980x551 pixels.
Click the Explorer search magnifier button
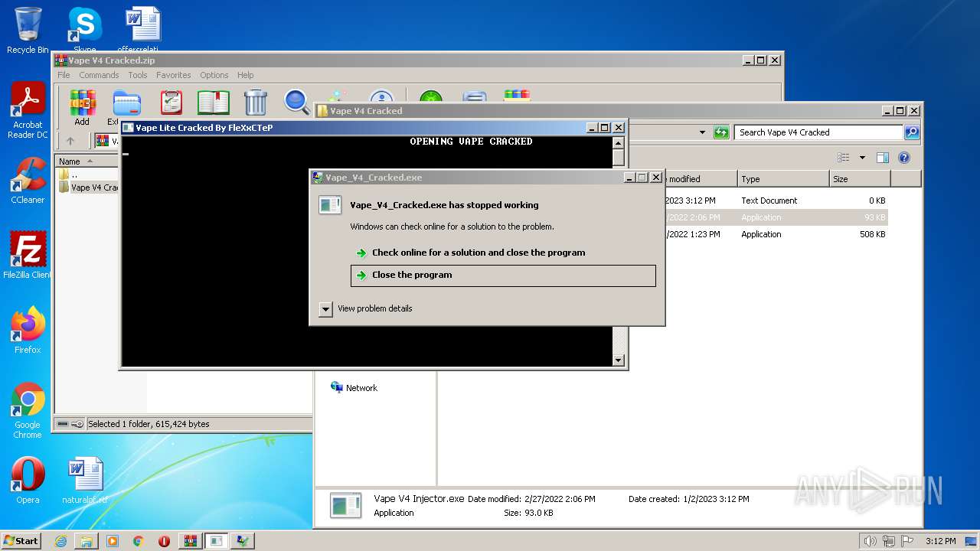point(911,132)
